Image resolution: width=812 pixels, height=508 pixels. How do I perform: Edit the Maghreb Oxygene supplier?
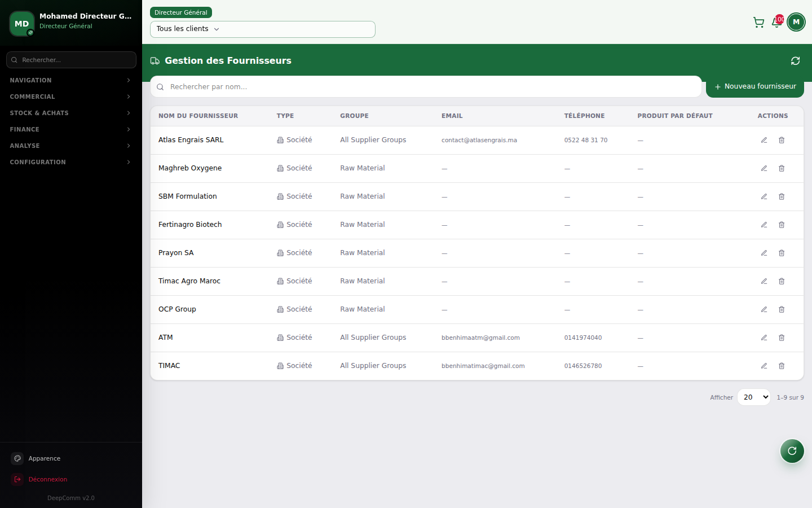click(764, 168)
